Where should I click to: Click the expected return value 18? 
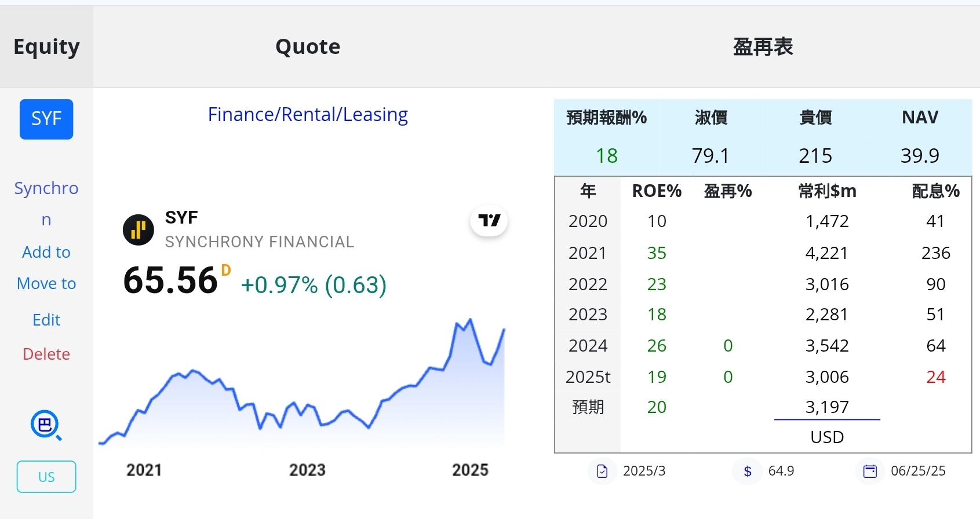pyautogui.click(x=607, y=155)
